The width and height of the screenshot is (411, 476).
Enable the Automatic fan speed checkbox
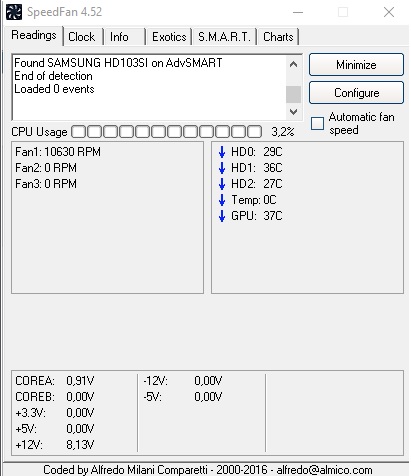tap(317, 123)
